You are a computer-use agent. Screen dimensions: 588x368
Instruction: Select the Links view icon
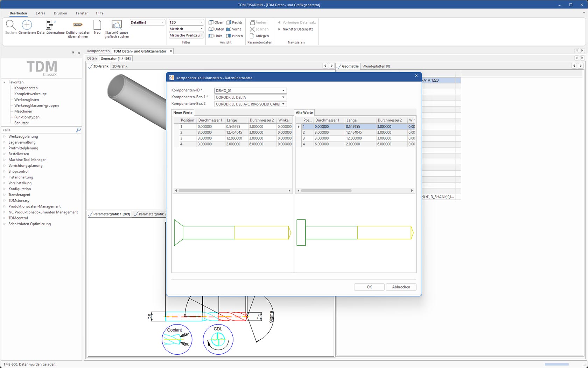(x=211, y=36)
